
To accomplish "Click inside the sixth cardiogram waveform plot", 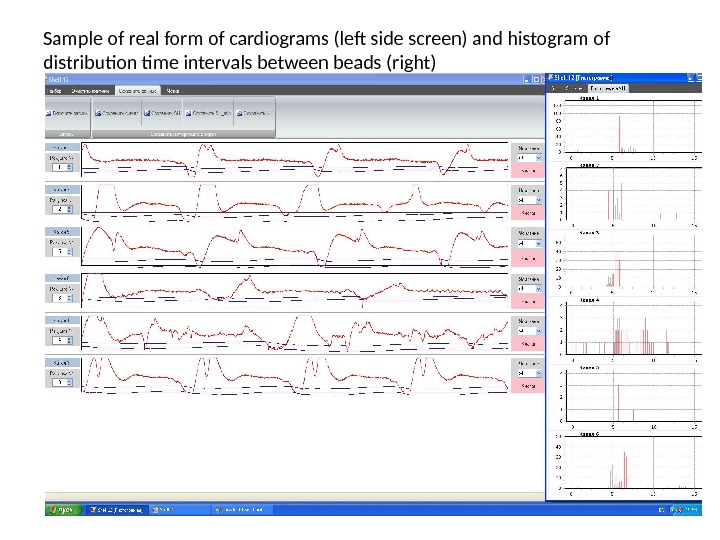I will pyautogui.click(x=295, y=376).
